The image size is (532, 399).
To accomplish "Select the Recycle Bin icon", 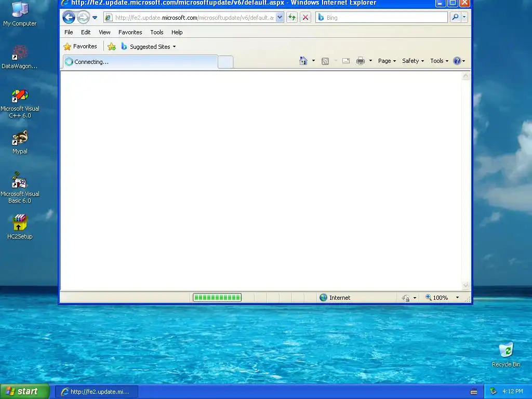I will tap(506, 354).
